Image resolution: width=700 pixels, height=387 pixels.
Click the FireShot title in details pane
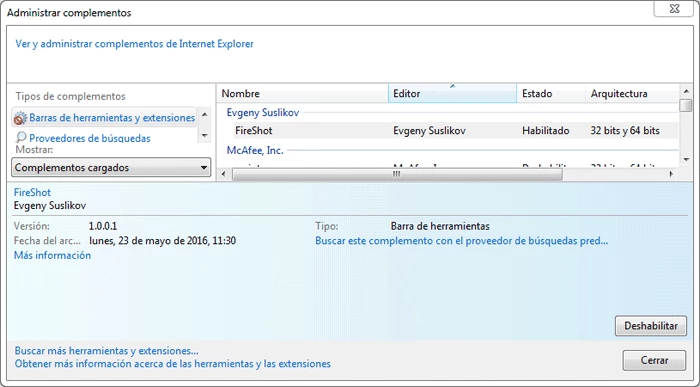click(32, 192)
